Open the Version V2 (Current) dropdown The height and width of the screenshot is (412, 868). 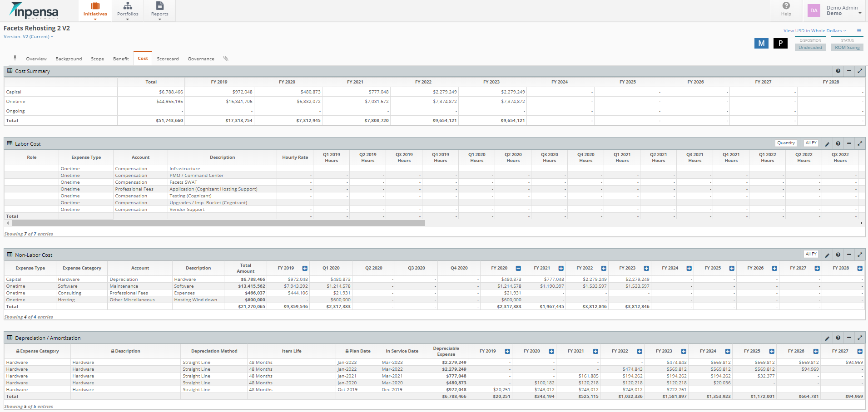click(x=29, y=37)
